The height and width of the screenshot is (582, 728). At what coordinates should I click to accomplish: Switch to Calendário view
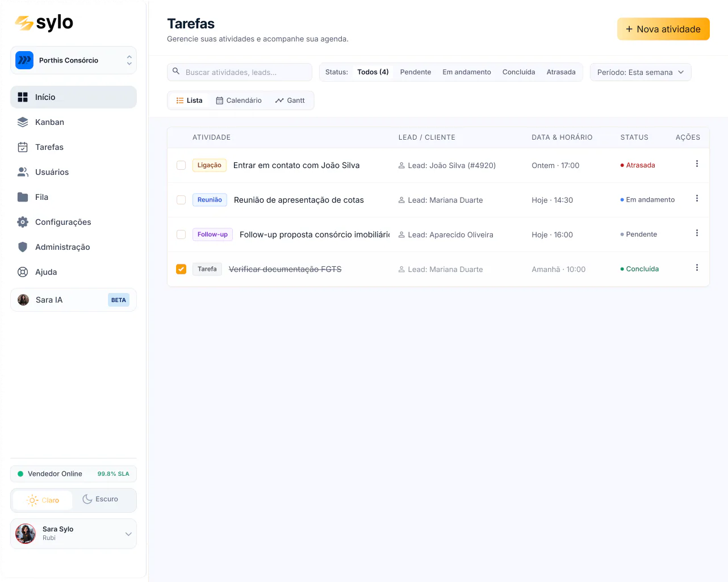click(x=239, y=101)
